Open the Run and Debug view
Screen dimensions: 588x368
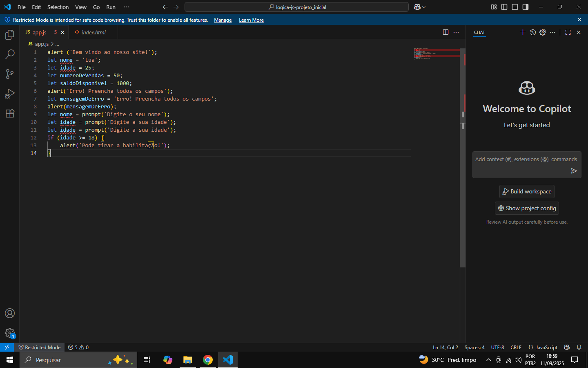click(10, 94)
